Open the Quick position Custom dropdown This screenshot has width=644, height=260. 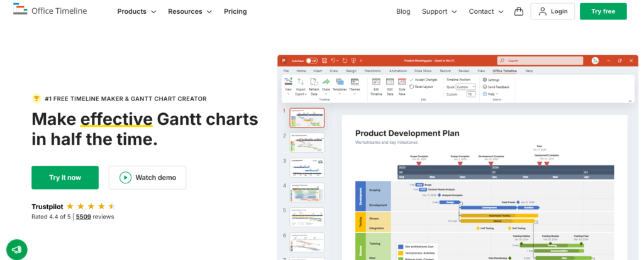466,87
